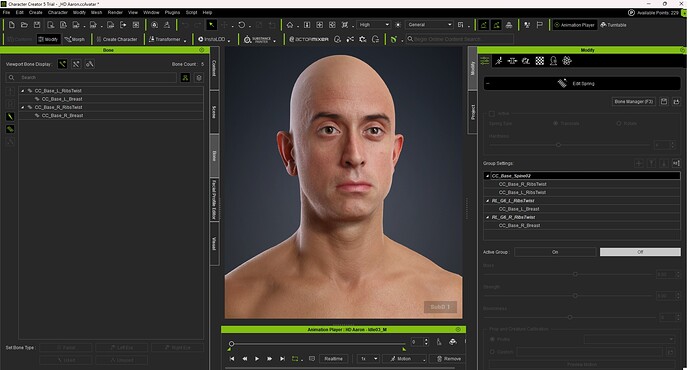Toggle the green bone filter icon beside search

click(x=185, y=78)
